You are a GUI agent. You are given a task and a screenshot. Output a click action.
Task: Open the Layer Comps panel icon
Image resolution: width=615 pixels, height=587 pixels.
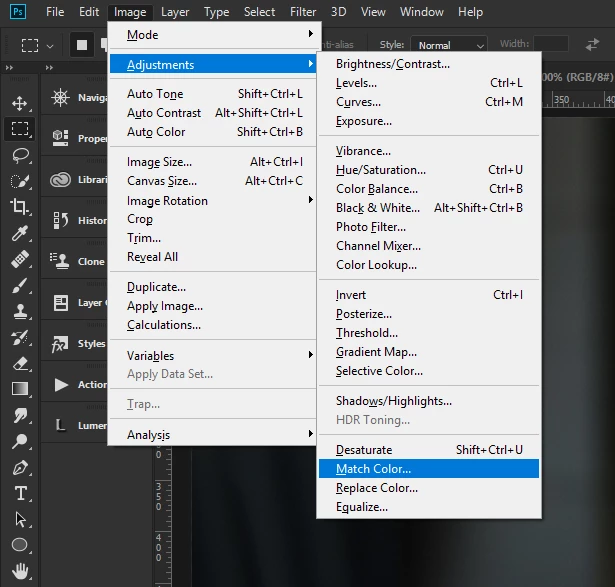pos(61,303)
